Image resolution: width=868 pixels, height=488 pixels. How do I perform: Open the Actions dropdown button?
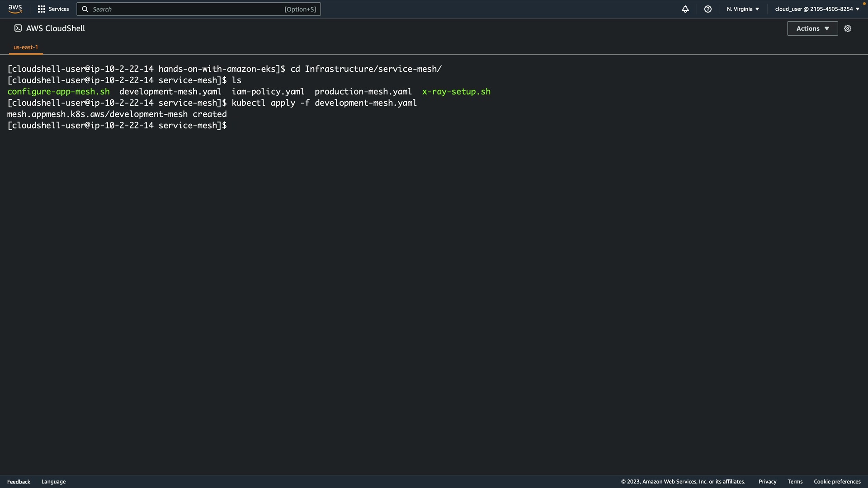pyautogui.click(x=812, y=28)
